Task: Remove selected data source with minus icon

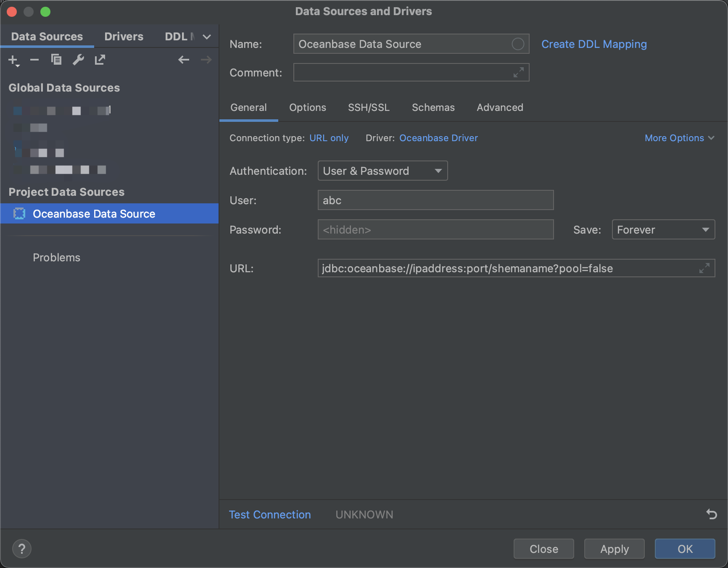Action: [34, 60]
